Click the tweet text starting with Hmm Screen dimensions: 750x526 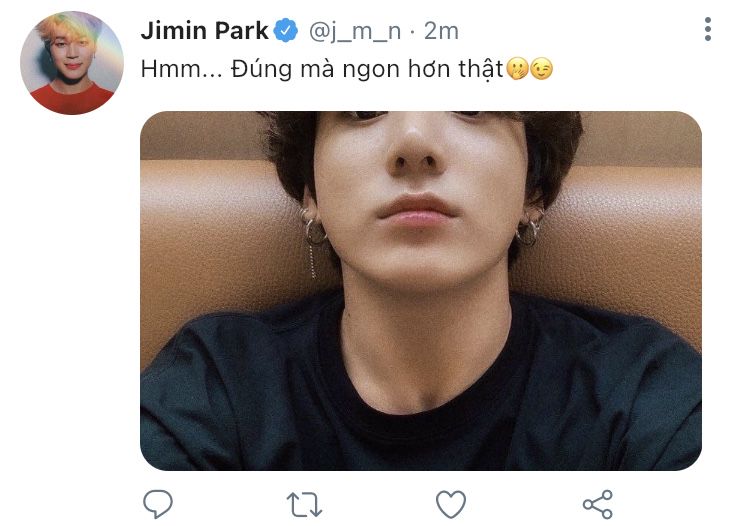tap(320, 71)
